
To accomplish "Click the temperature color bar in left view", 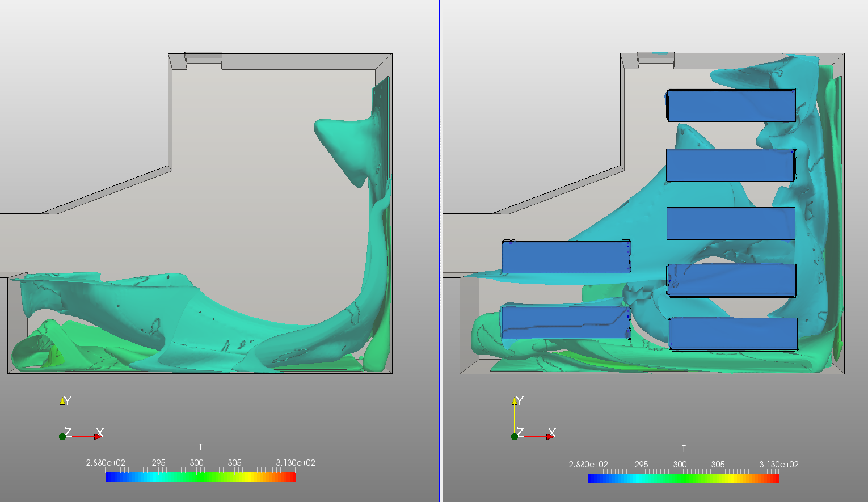I will click(200, 477).
